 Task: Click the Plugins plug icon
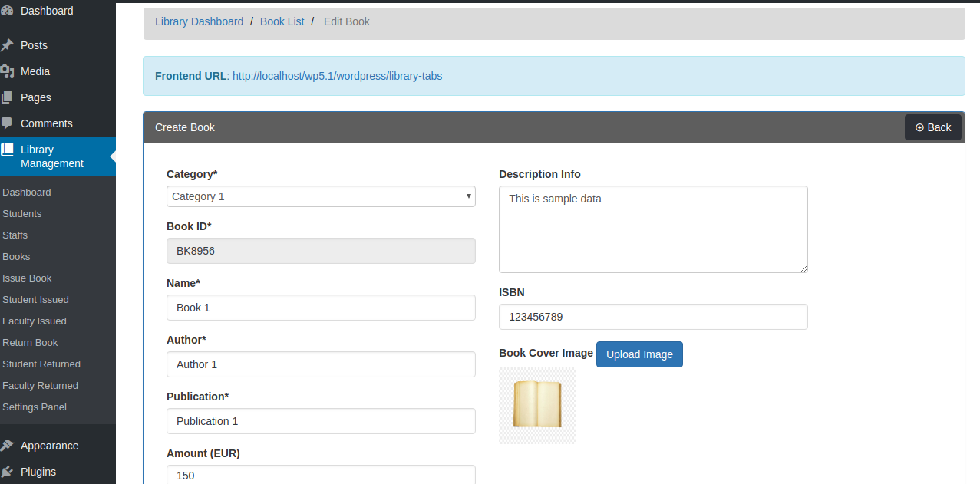tap(6, 472)
